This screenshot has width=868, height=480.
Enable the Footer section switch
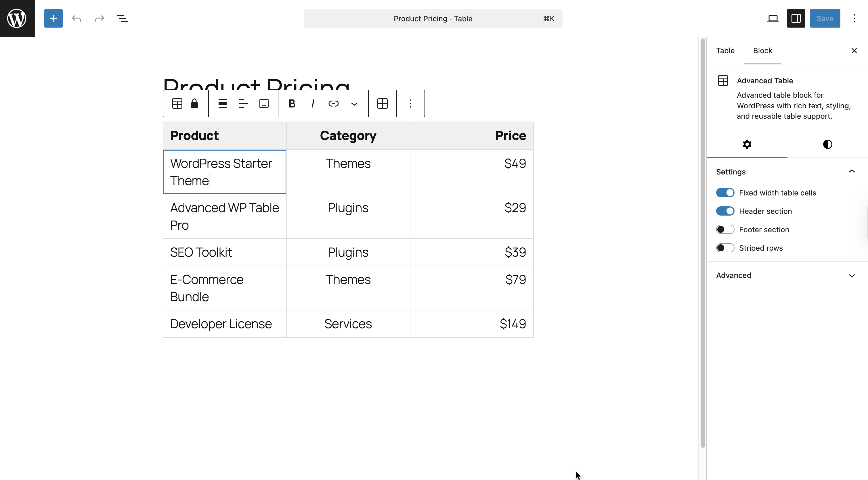725,229
